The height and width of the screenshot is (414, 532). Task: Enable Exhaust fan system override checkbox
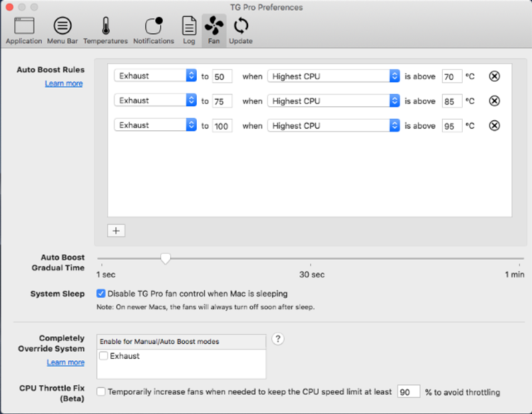104,356
